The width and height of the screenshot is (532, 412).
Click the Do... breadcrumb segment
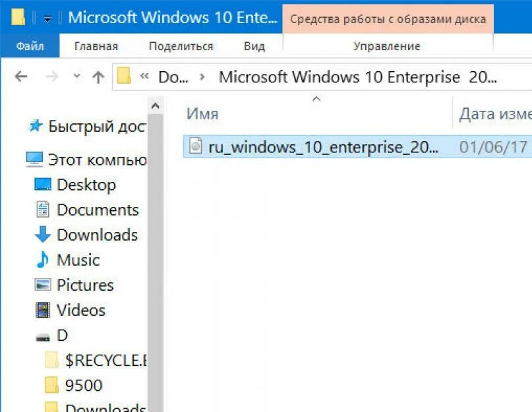pyautogui.click(x=173, y=77)
